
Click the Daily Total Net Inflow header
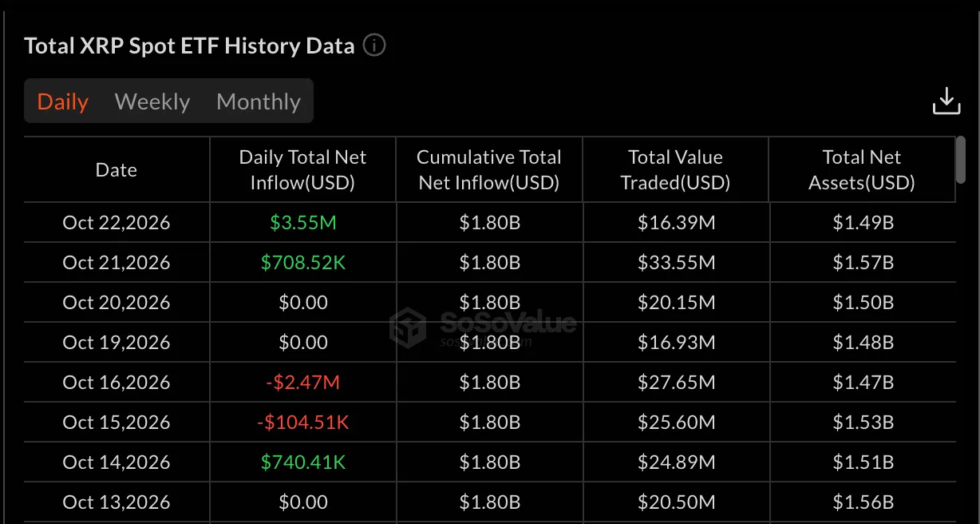click(302, 169)
